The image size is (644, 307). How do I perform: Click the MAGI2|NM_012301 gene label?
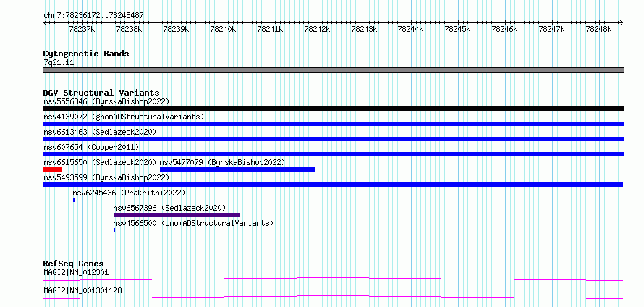pyautogui.click(x=76, y=272)
